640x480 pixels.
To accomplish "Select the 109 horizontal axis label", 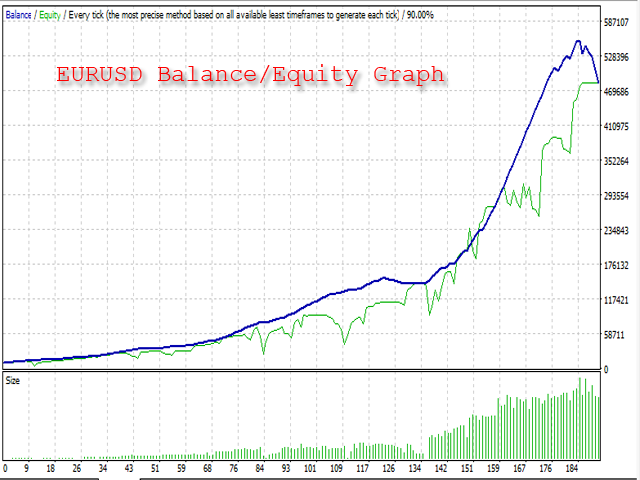I will pyautogui.click(x=336, y=468).
